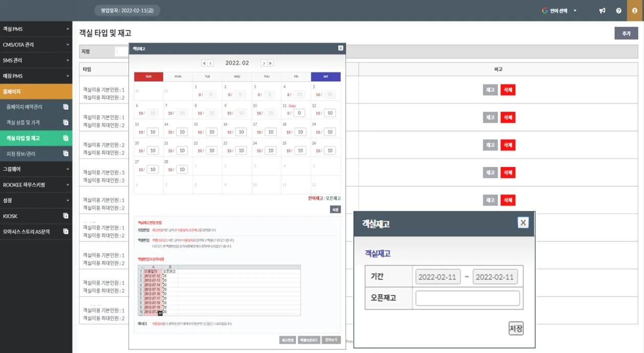Click the inventory input for February 11
The height and width of the screenshot is (353, 644).
click(299, 113)
